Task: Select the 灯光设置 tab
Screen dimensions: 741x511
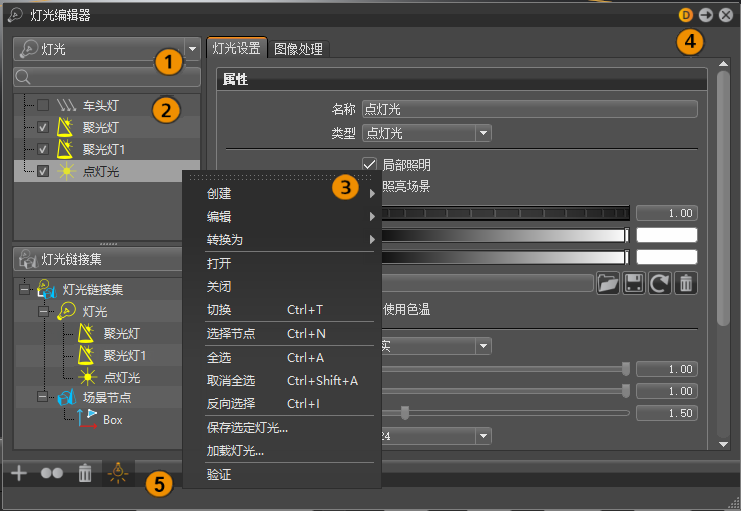Action: [237, 48]
